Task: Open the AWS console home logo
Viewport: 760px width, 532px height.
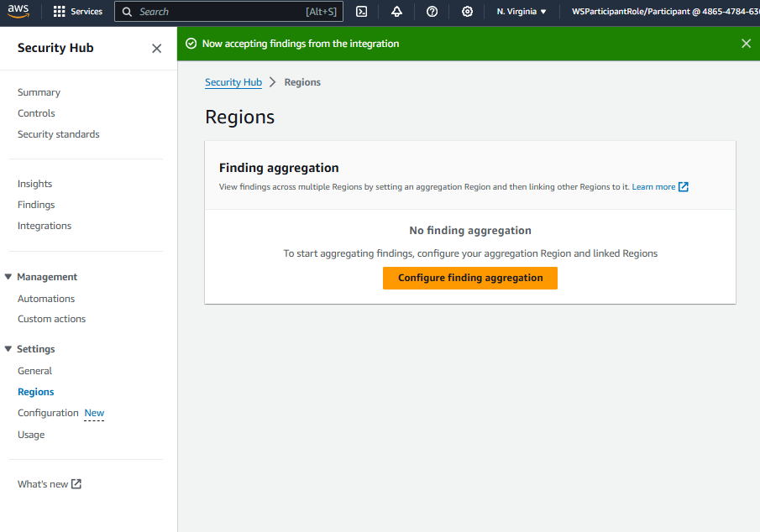Action: pyautogui.click(x=18, y=11)
